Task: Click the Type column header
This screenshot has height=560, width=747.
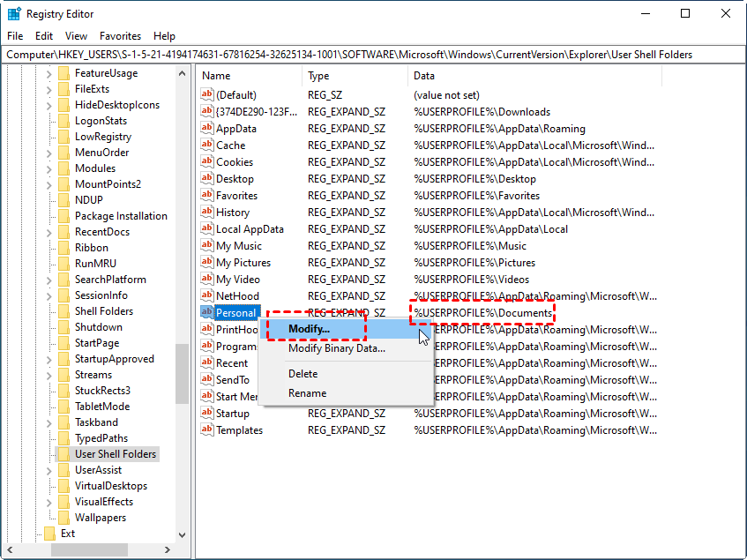Action: (355, 76)
